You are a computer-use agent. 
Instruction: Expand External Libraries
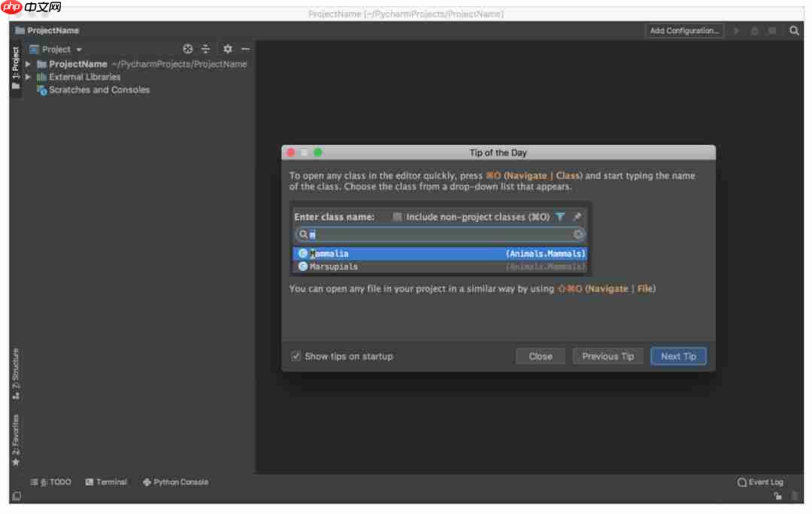pos(28,77)
